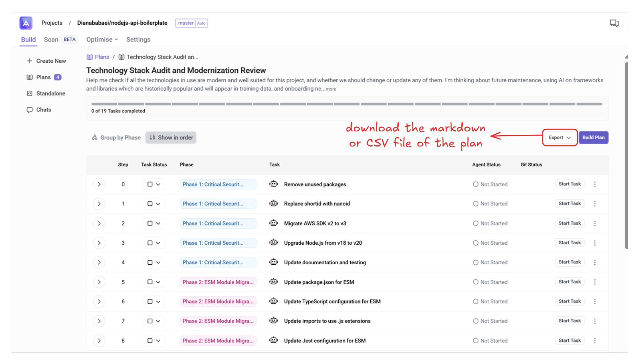Enable Group by Phase view
Viewport: 639px width, 364px height.
116,138
